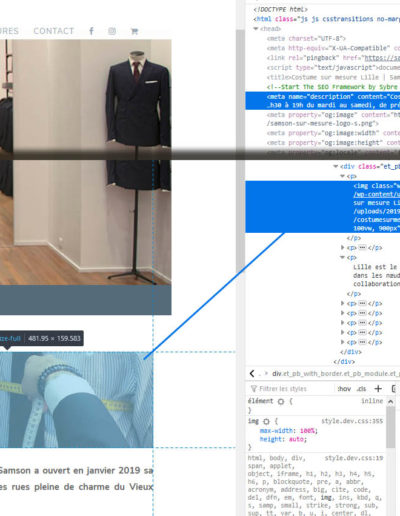Open the shopping cart icon
The image size is (400, 516).
(x=134, y=31)
